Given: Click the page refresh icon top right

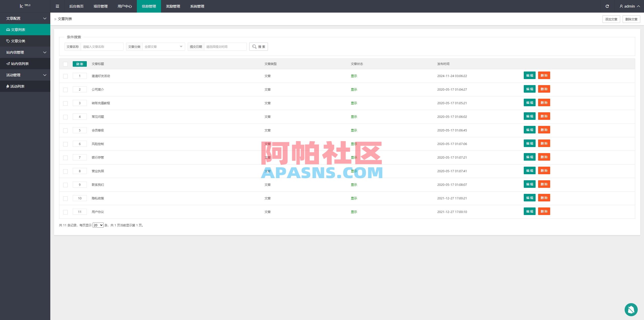Looking at the screenshot, I should click(607, 6).
